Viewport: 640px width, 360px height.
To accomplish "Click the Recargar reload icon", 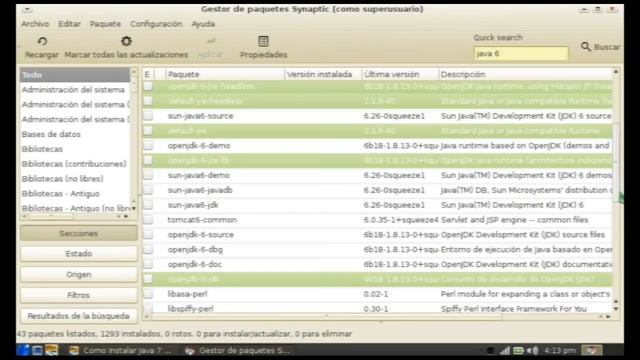I will pyautogui.click(x=42, y=41).
